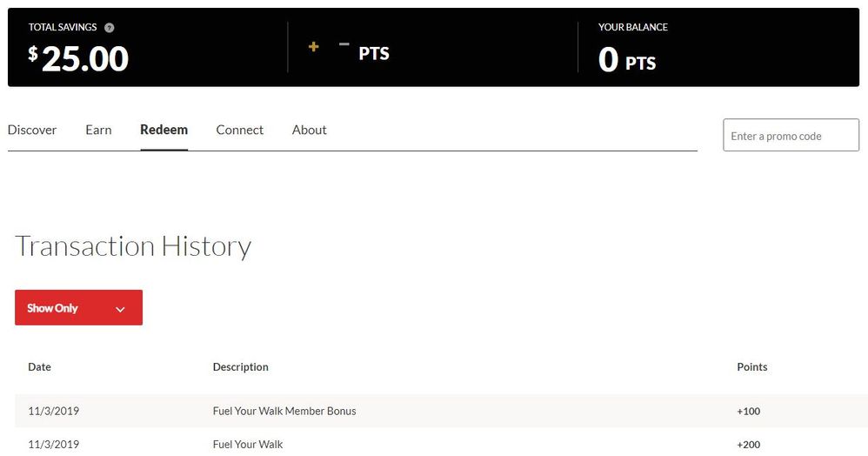868x456 pixels.
Task: Click the 0 PTS balance figure
Action: 626,61
